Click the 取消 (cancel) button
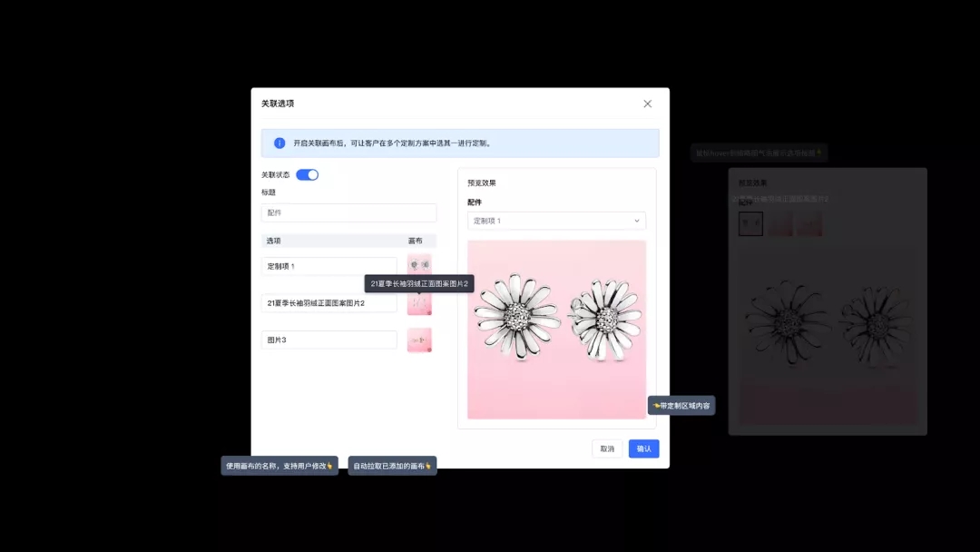The width and height of the screenshot is (980, 552). click(x=606, y=448)
